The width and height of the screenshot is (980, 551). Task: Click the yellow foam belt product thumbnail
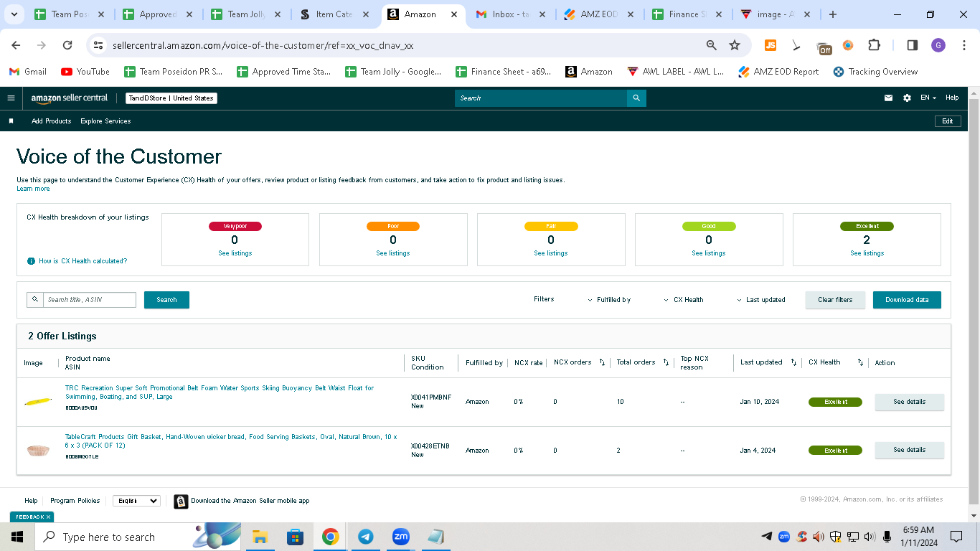[38, 402]
